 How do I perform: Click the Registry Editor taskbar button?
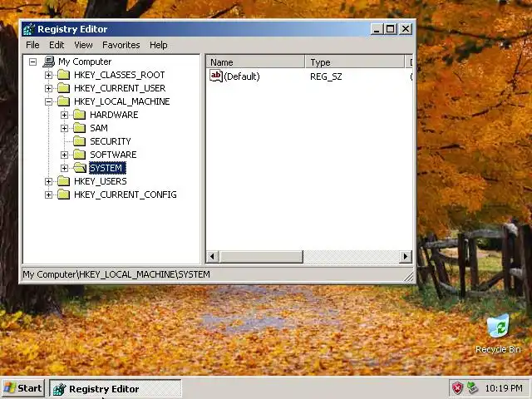(116, 388)
